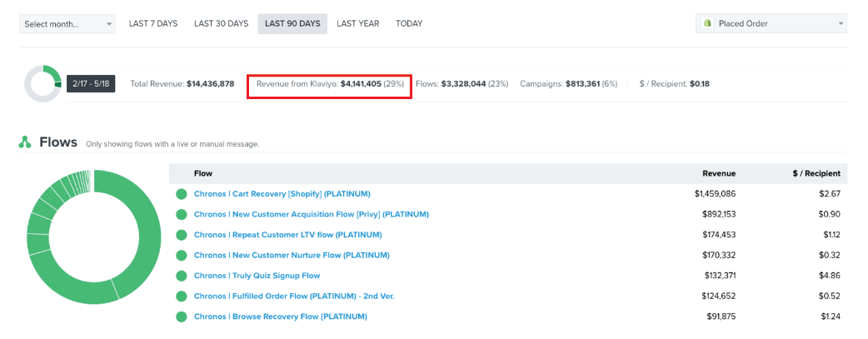Click the Total Revenue $14,436,878 value

tap(211, 84)
